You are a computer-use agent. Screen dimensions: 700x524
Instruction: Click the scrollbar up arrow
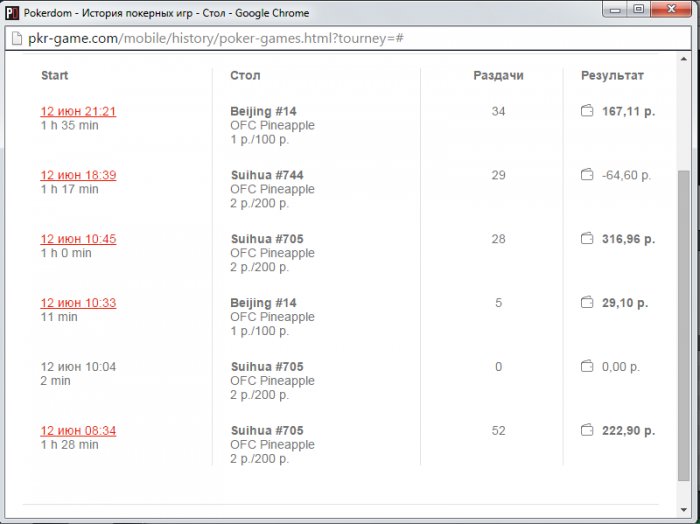click(683, 59)
